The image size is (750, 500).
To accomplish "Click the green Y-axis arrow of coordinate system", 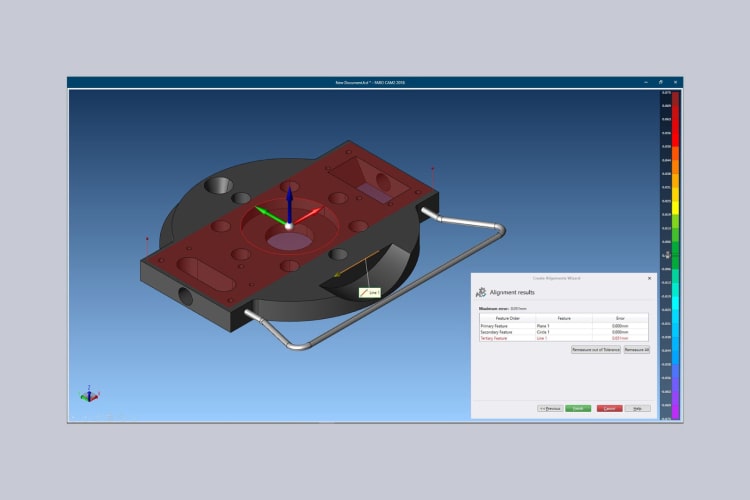I will point(270,215).
